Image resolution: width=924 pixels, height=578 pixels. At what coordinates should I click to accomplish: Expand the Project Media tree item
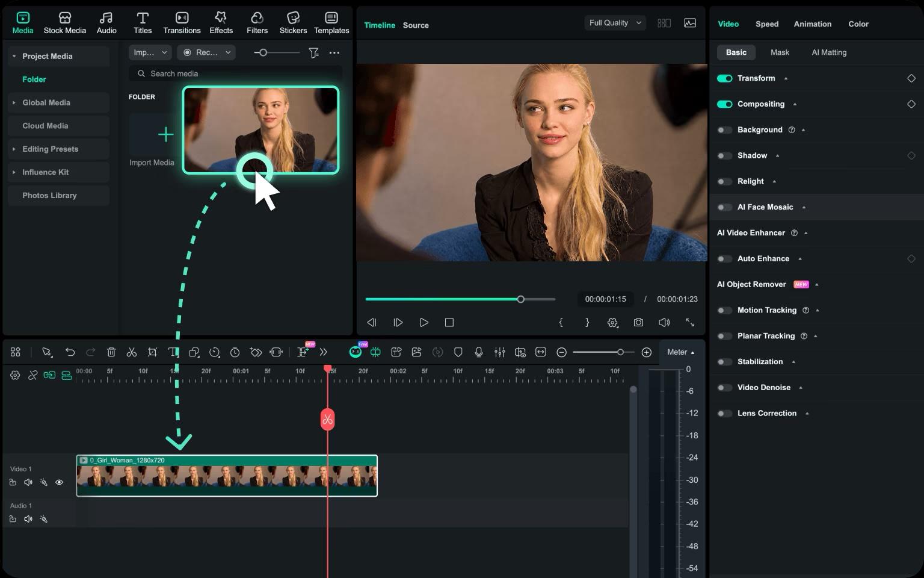(14, 57)
